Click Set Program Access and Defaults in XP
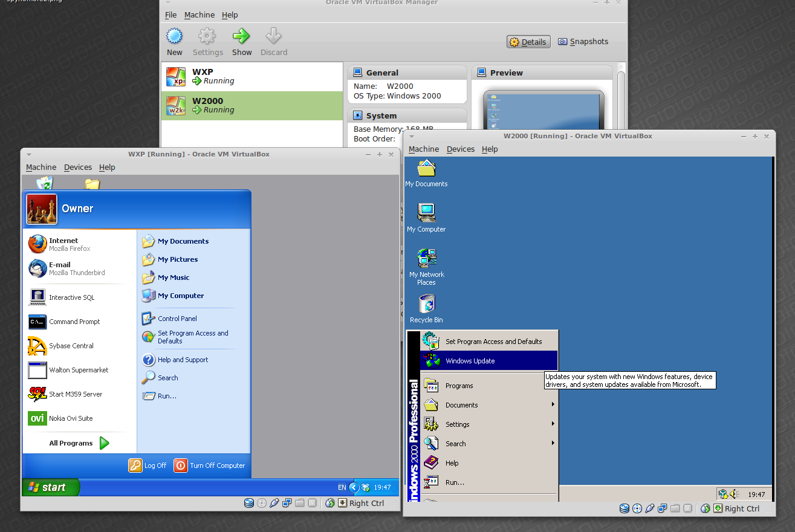 pos(193,337)
